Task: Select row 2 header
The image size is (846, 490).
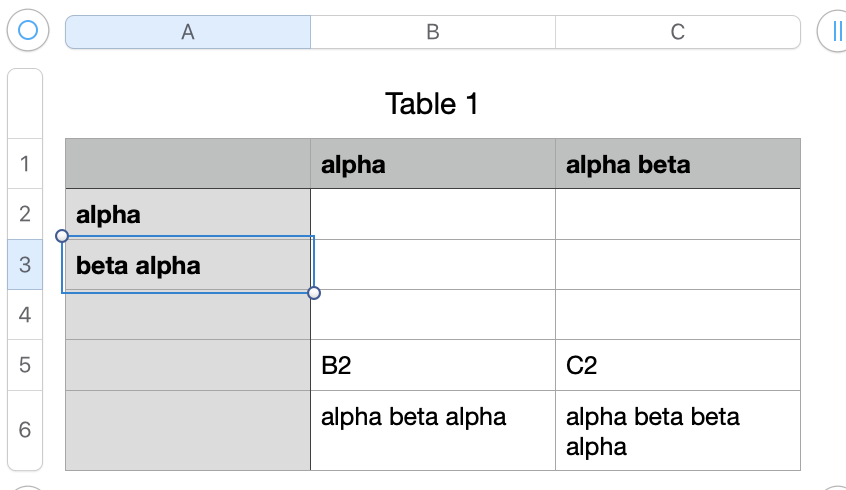Action: (x=25, y=214)
